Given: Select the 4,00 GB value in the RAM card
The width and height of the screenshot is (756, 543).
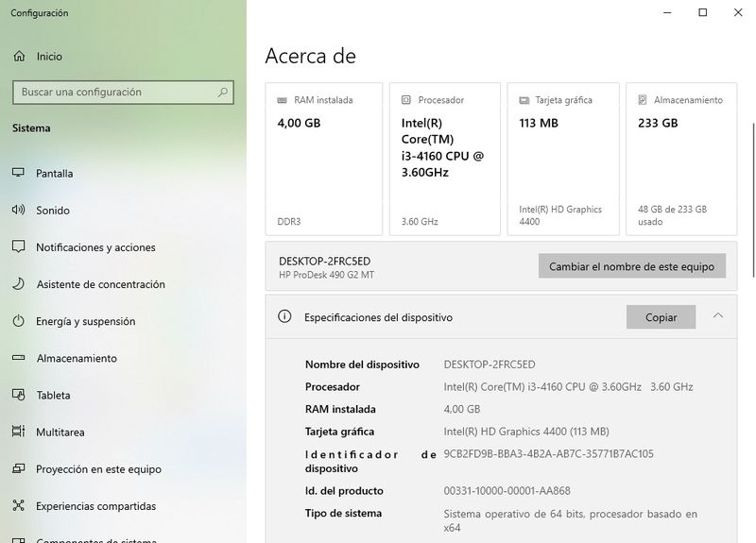Looking at the screenshot, I should click(299, 123).
